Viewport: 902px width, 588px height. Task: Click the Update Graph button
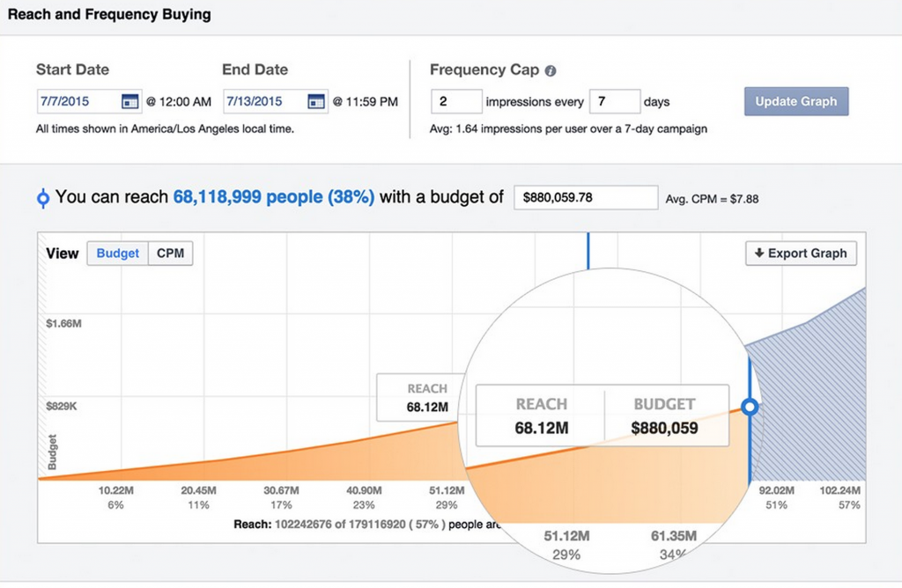click(x=796, y=102)
